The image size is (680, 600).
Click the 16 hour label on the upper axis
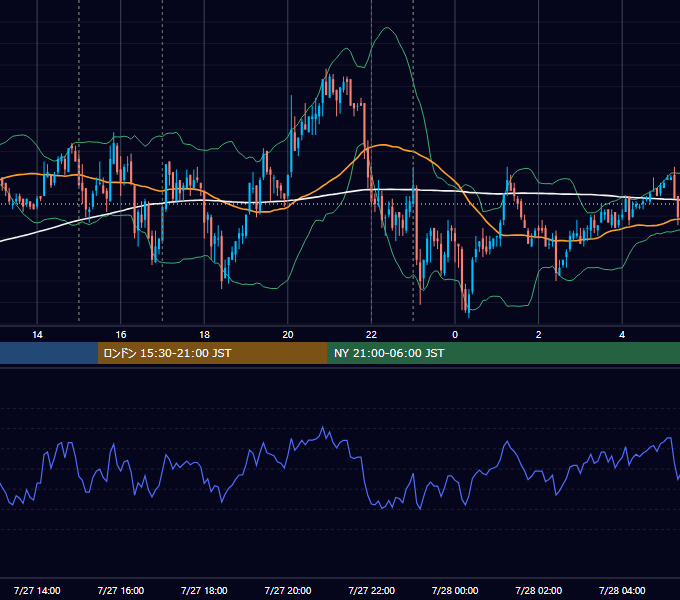(x=121, y=335)
